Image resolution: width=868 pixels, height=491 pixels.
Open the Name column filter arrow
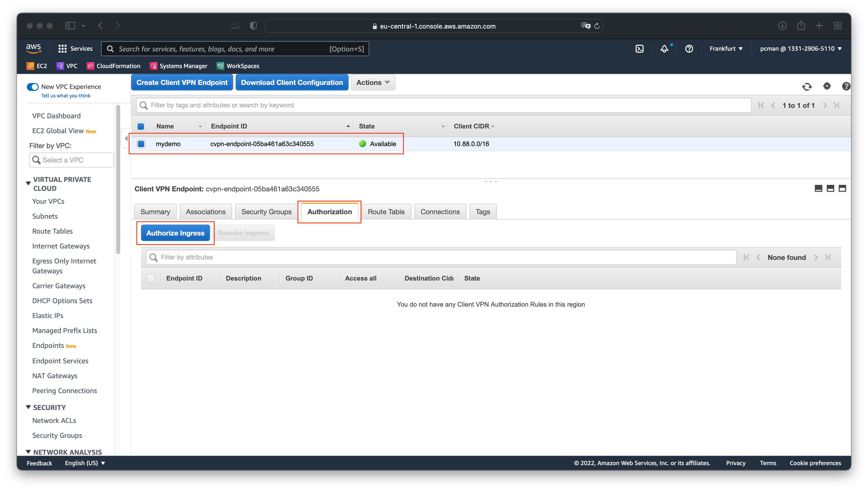click(200, 126)
